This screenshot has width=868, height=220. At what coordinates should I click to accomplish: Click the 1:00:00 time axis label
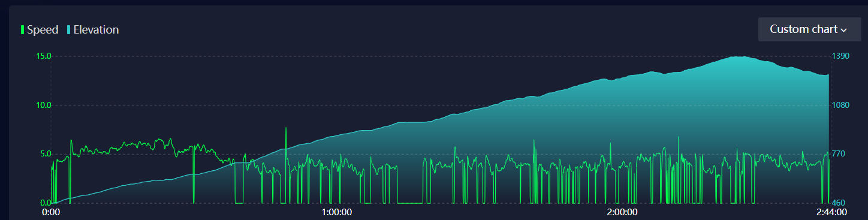(x=336, y=212)
